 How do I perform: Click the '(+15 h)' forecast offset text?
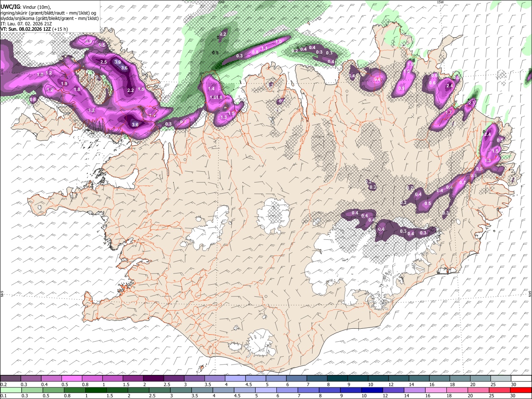coord(60,29)
